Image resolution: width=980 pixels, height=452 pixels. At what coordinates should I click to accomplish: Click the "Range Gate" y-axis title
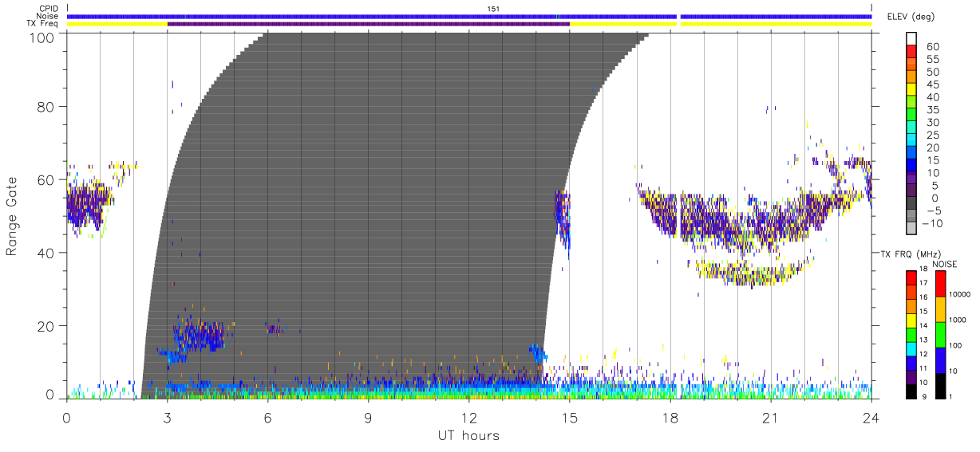(x=12, y=216)
